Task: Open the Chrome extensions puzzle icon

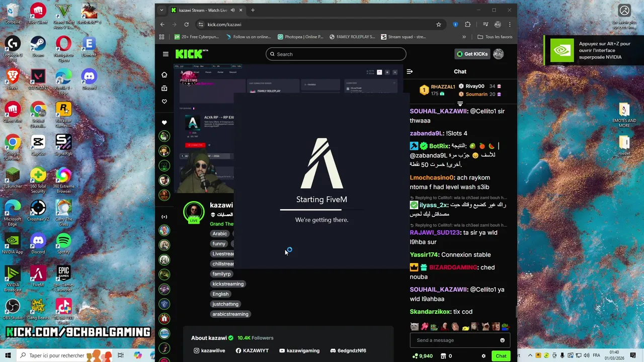Action: tap(468, 25)
